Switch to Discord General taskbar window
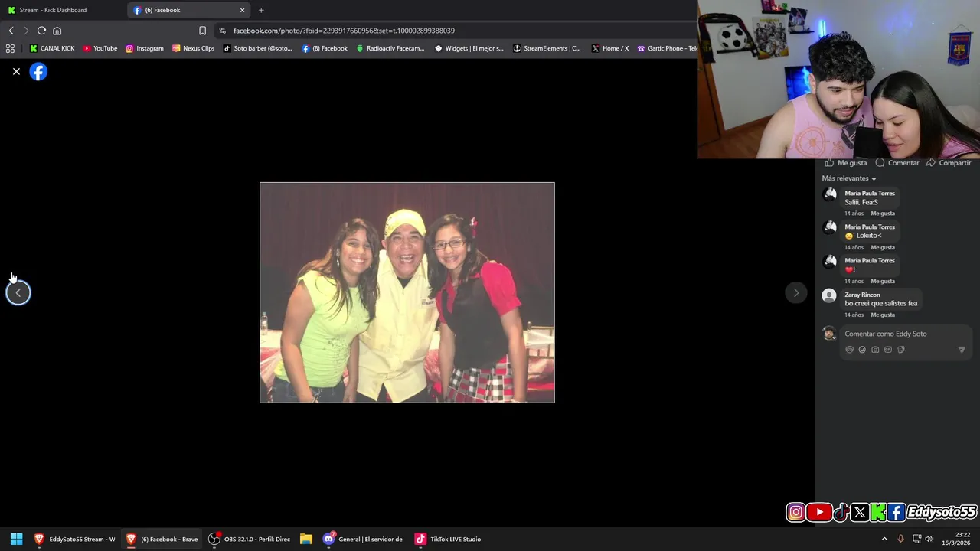 pos(363,539)
